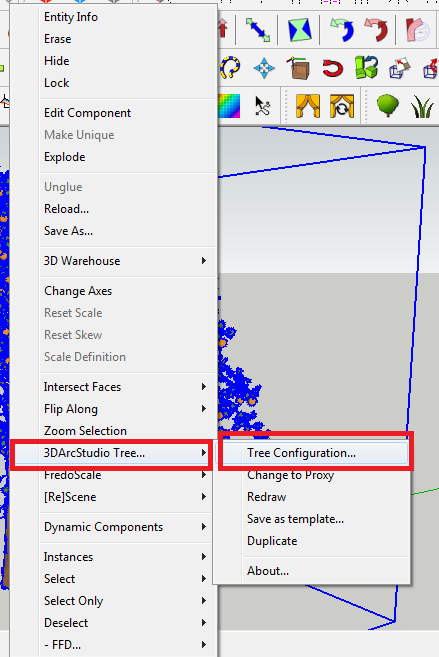Screen dimensions: 439x657
Task: Click the blue diagonal double-arrow scale icon
Action: point(257,29)
